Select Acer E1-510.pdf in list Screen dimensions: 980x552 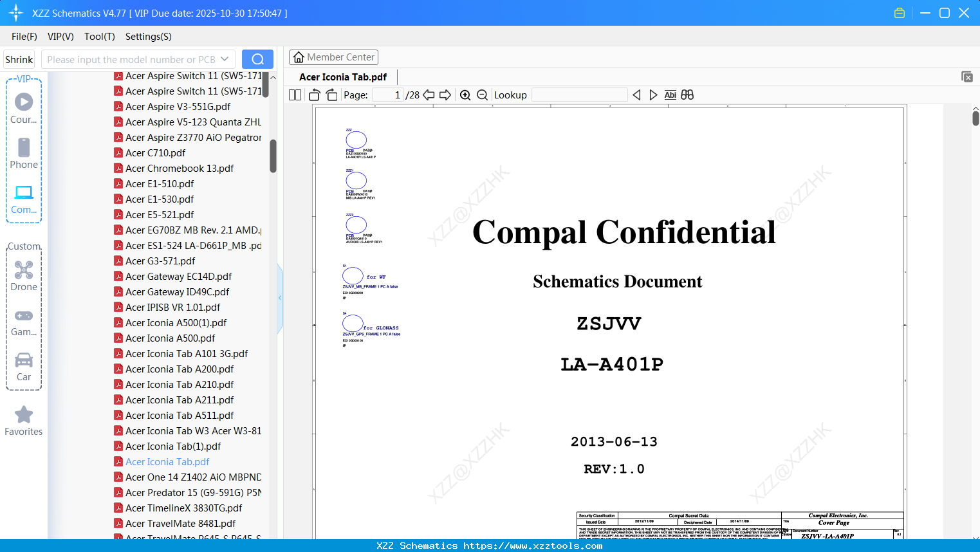[x=160, y=184]
